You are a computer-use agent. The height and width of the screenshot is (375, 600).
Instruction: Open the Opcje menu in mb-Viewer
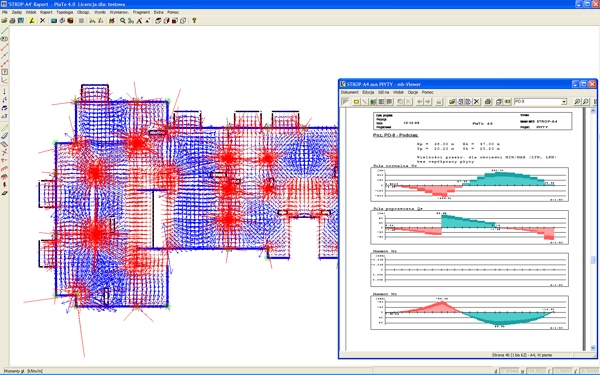coord(413,92)
